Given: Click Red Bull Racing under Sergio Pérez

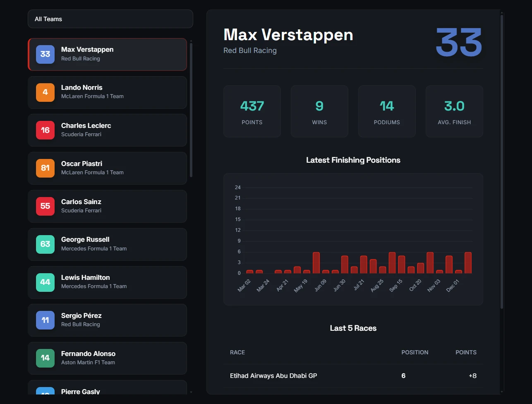Looking at the screenshot, I should (81, 325).
